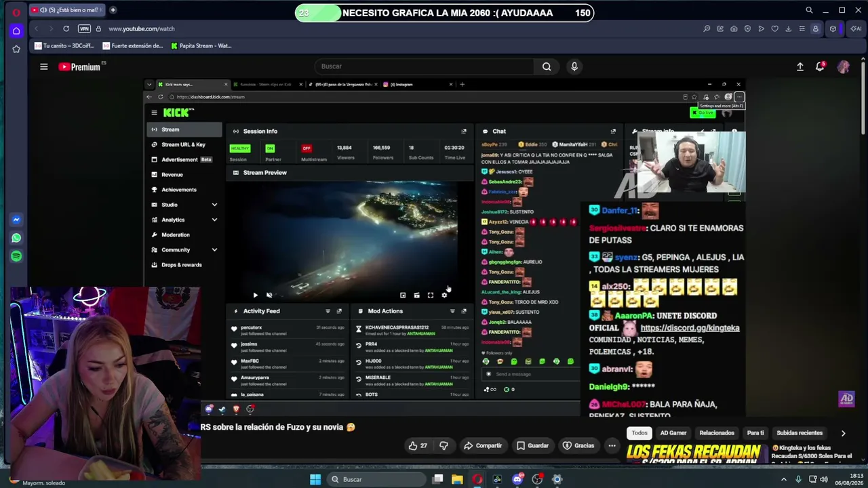Open WhatsApp from the Opera sidebar

click(16, 238)
